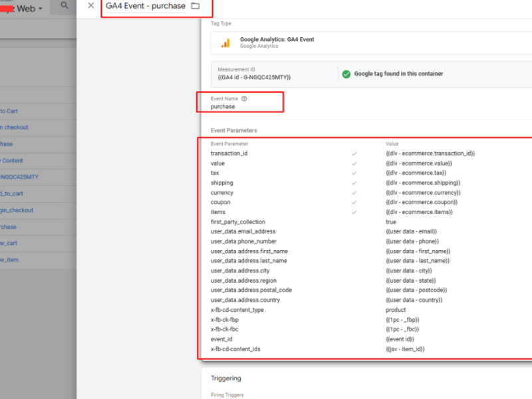Select the value parameter name
This screenshot has height=399, width=532.
pyautogui.click(x=217, y=163)
